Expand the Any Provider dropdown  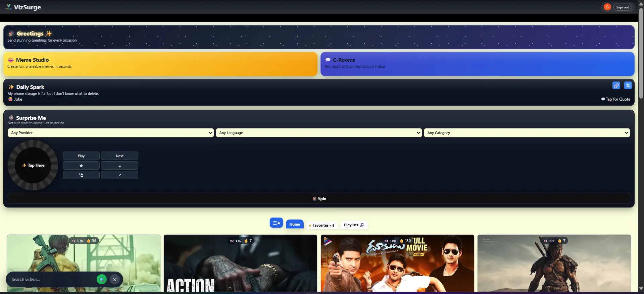click(x=111, y=133)
